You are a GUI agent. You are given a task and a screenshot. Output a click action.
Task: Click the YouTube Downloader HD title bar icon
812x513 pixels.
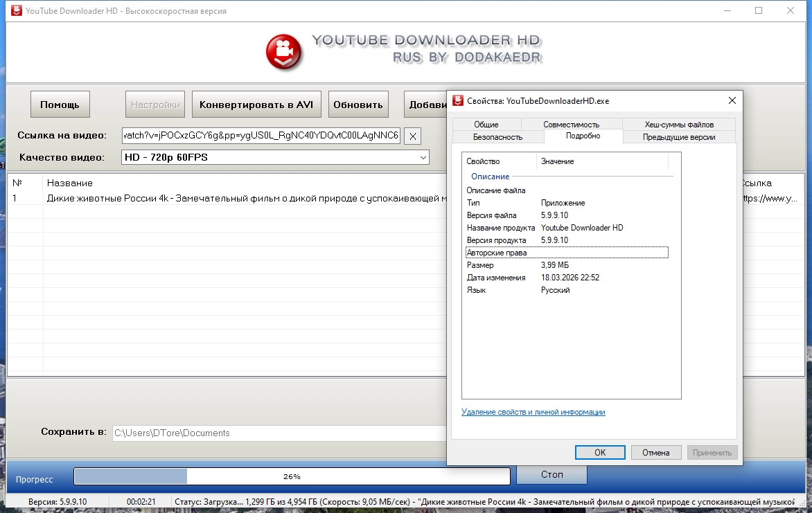(x=17, y=10)
